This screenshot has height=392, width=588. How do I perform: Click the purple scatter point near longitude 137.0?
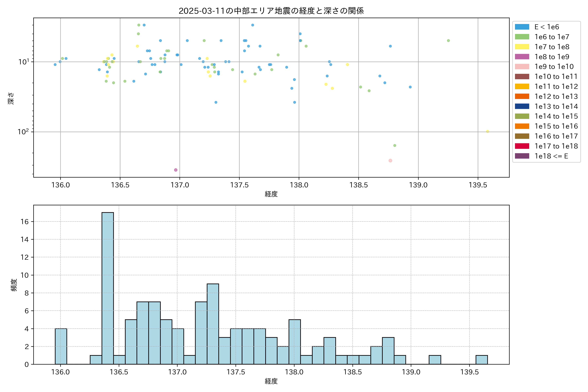(x=176, y=170)
